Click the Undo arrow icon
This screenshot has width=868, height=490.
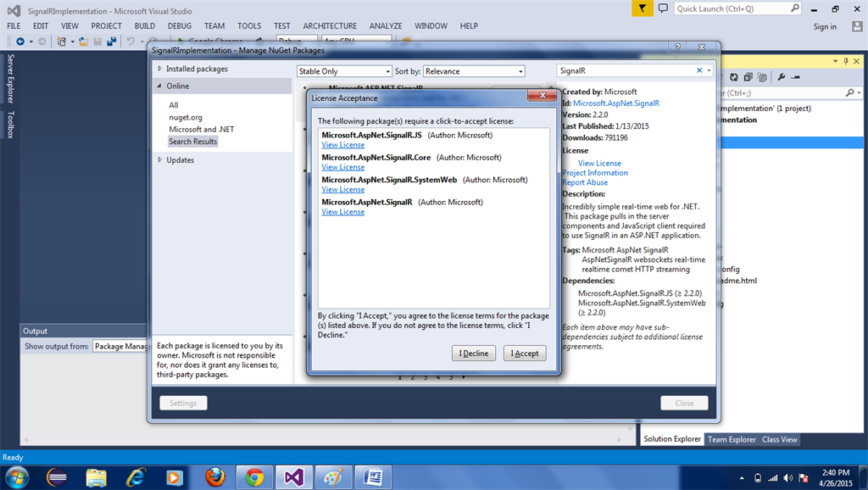[x=131, y=42]
